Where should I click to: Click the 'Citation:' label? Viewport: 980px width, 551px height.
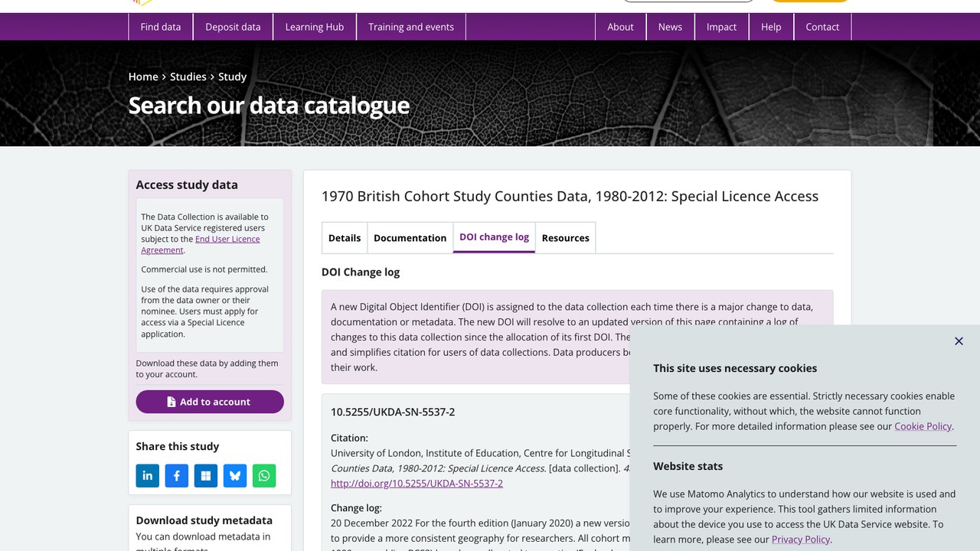click(349, 439)
